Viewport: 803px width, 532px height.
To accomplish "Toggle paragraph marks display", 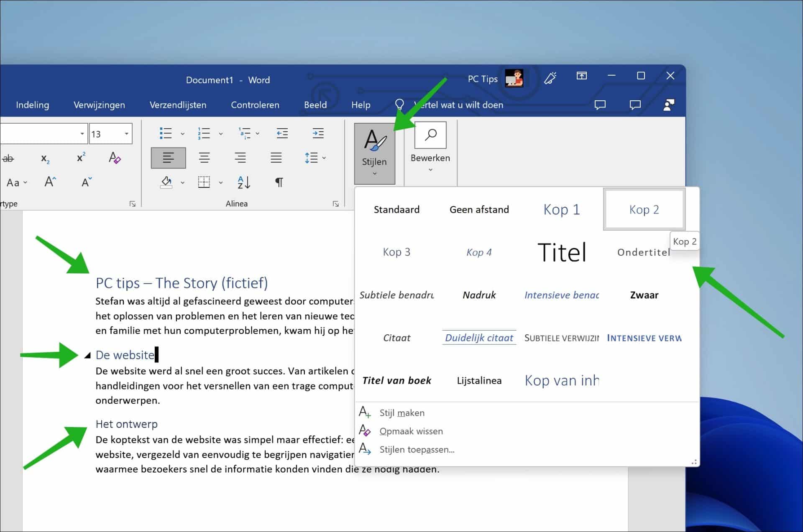I will pyautogui.click(x=278, y=182).
